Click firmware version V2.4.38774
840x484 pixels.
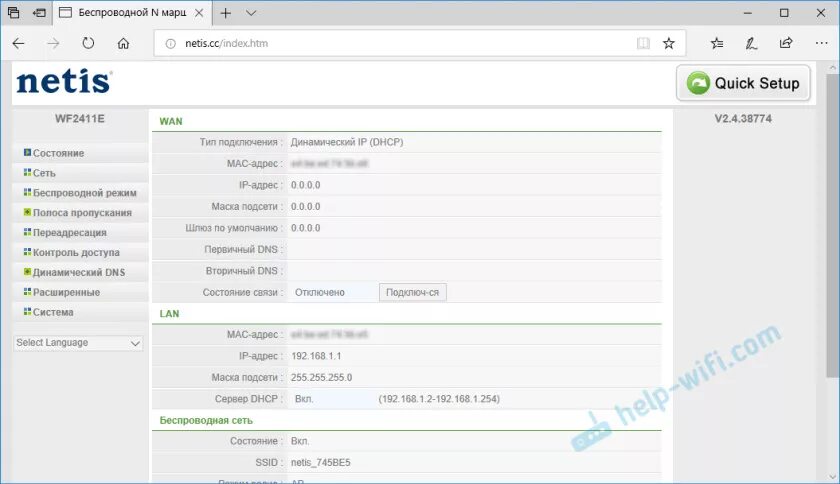[x=743, y=119]
